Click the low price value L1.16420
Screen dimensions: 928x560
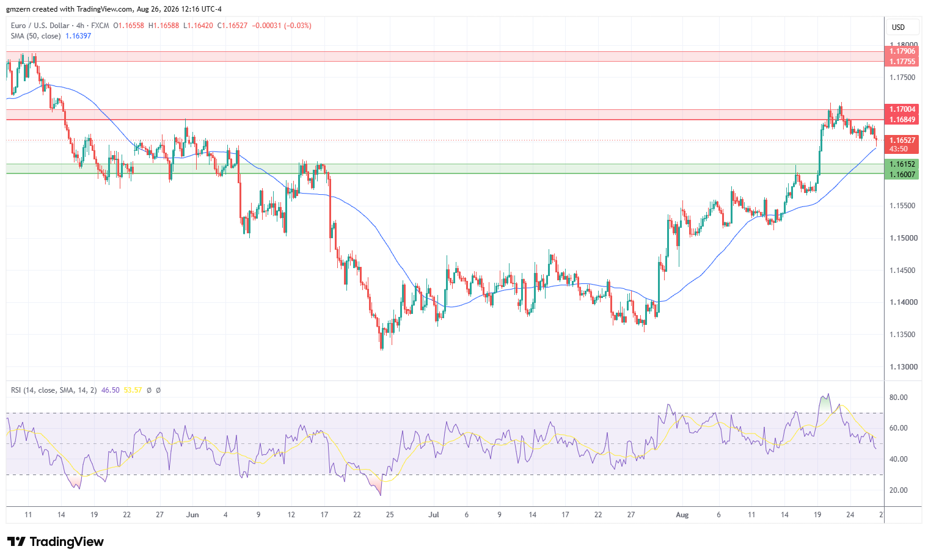tap(198, 26)
